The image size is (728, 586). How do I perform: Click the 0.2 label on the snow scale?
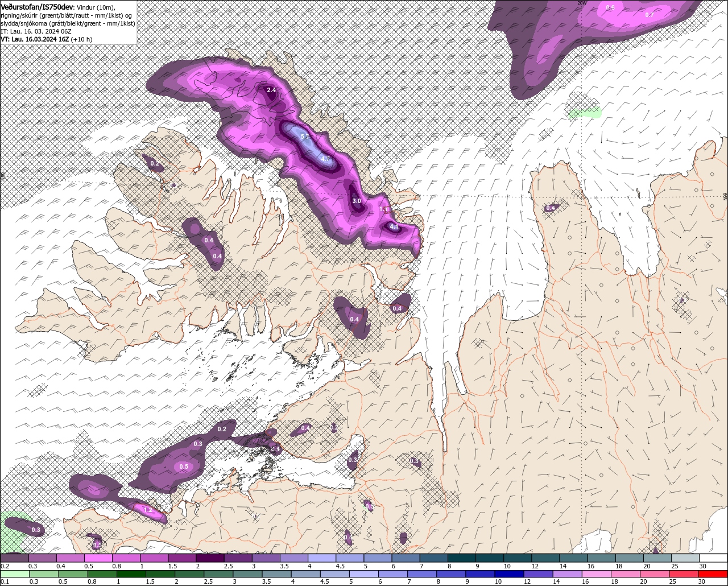point(5,566)
